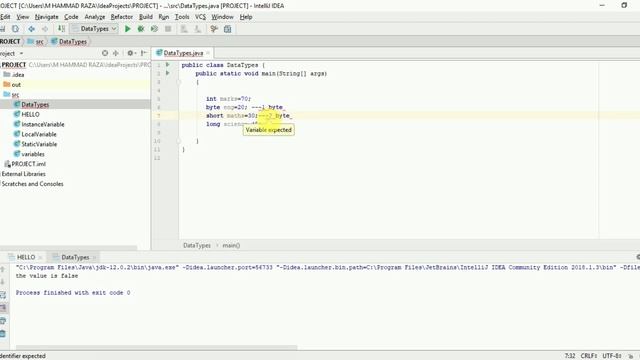Viewport: 640px width, 360px height.
Task: Open the Build menu
Action: (x=146, y=17)
